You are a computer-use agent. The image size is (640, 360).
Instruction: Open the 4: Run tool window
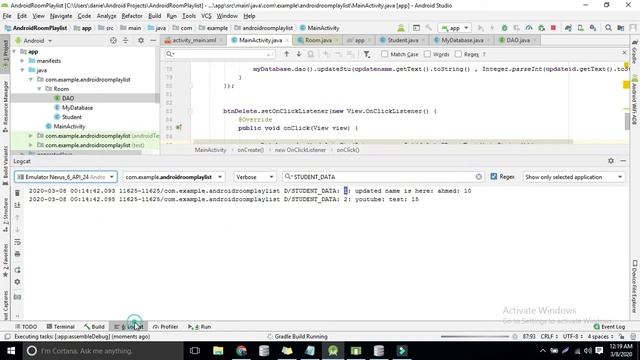(x=199, y=327)
